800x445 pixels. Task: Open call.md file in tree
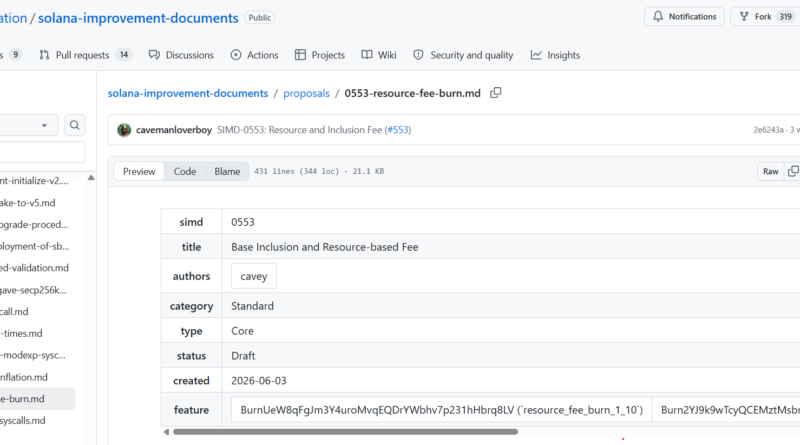tap(14, 311)
